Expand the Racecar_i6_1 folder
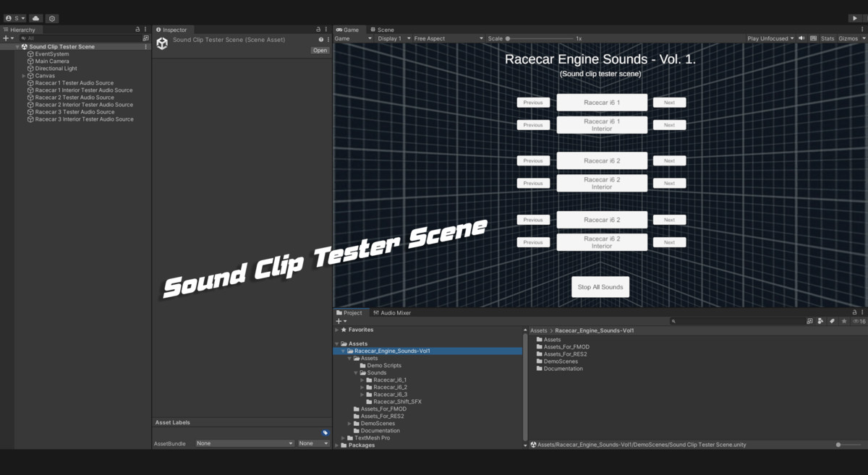868x475 pixels. click(362, 380)
